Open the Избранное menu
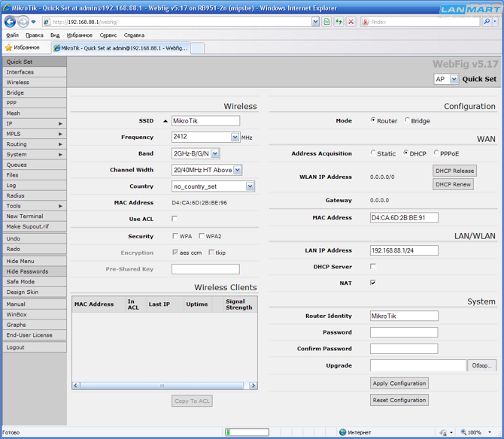Viewport: 504px width, 439px height. click(80, 35)
